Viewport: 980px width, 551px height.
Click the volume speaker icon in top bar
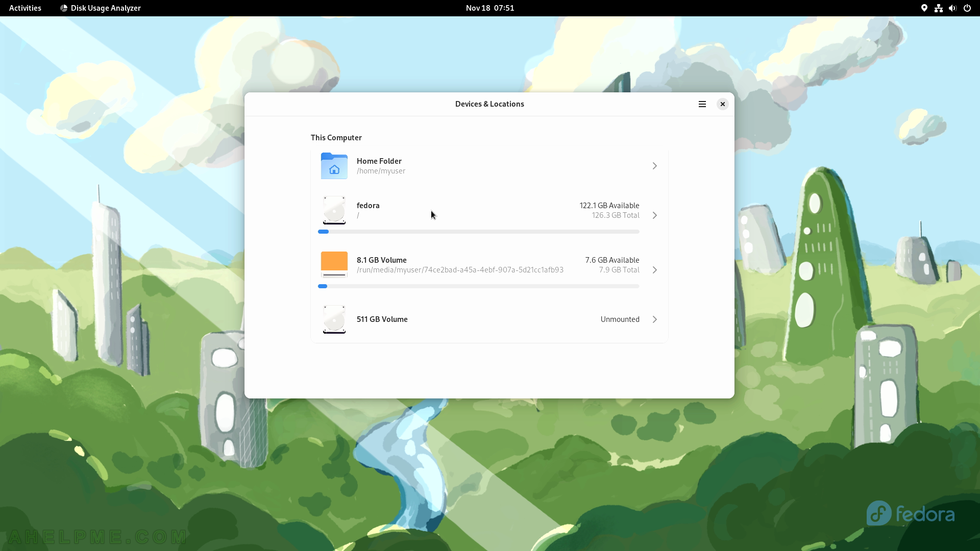(x=952, y=8)
